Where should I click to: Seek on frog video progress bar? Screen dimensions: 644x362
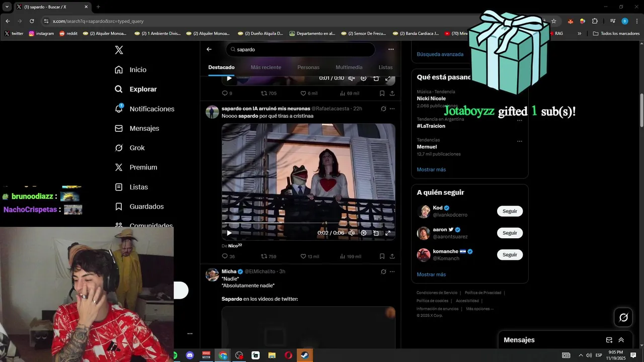tap(308, 224)
